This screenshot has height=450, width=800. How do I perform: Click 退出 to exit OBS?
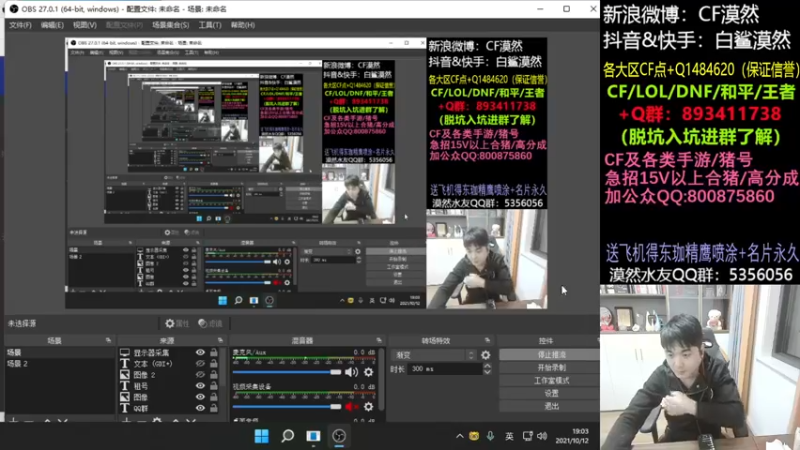click(549, 406)
